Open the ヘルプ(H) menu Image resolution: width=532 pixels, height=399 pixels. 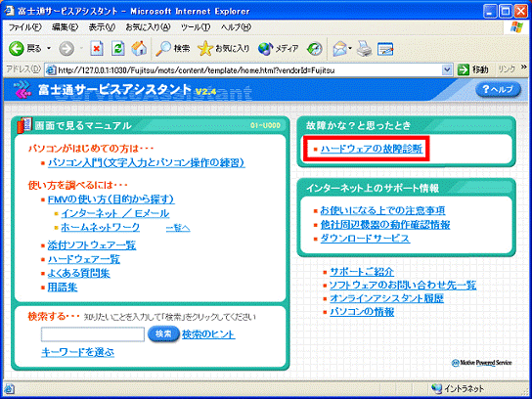point(236,27)
